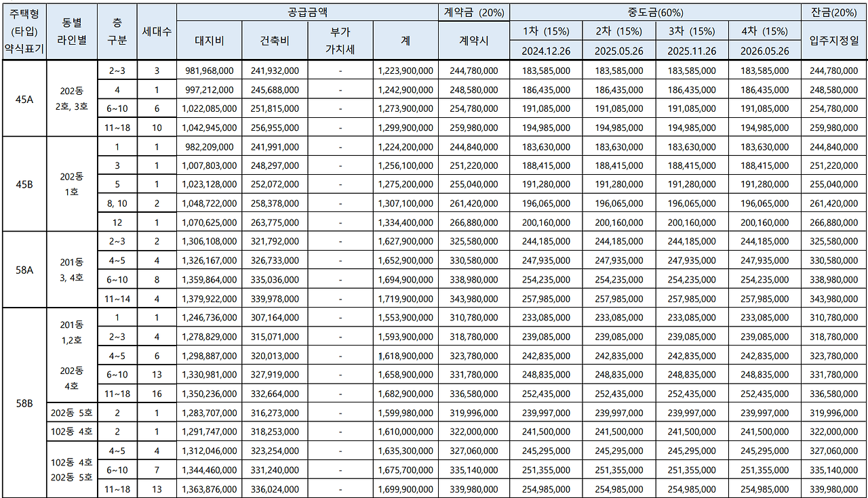Click the 3차 (15%) header
The width and height of the screenshot is (868, 498).
point(692,31)
